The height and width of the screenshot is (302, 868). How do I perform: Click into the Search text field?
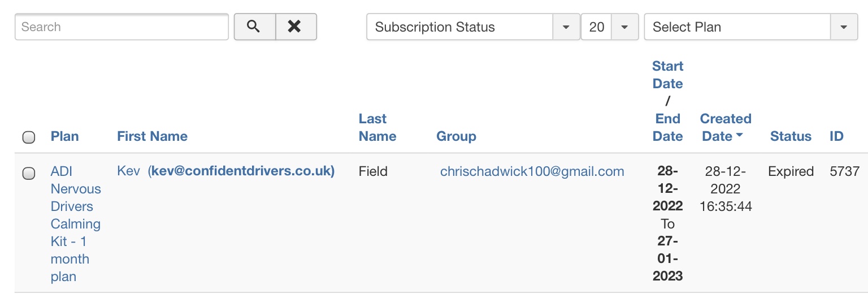point(121,27)
